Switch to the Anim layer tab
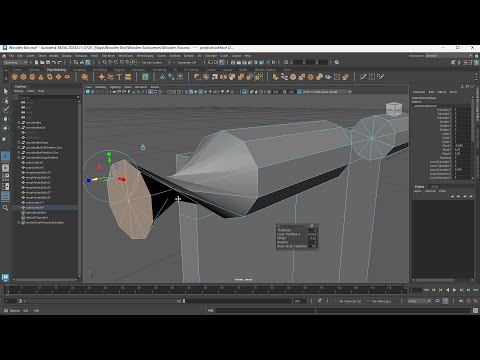This screenshot has width=480, height=360. (x=435, y=187)
